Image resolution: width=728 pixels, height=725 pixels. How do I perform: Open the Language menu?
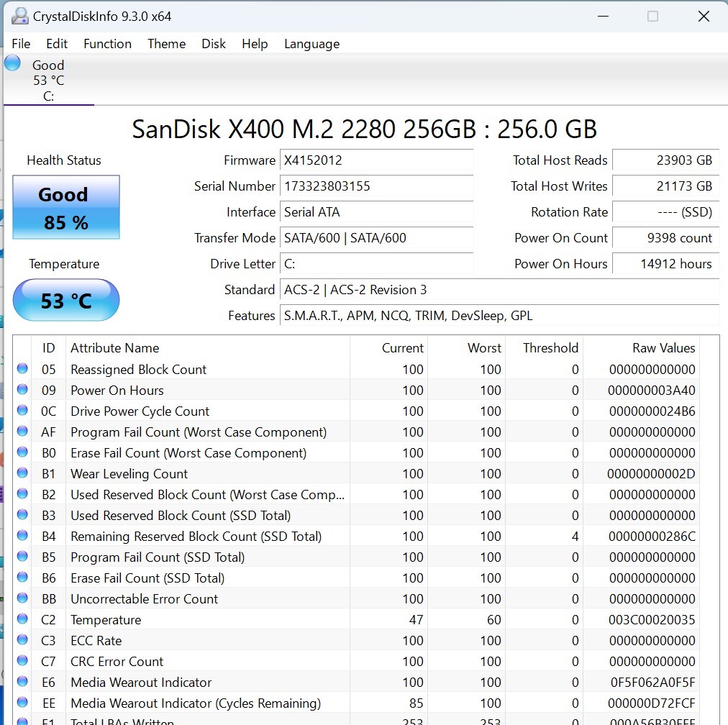click(311, 44)
